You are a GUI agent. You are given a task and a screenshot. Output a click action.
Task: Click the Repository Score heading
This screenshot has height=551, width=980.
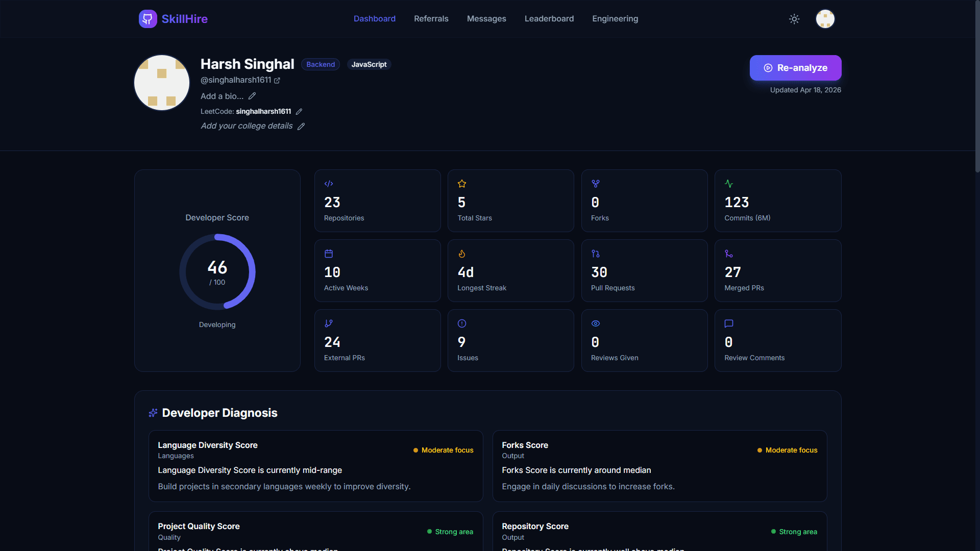click(535, 527)
